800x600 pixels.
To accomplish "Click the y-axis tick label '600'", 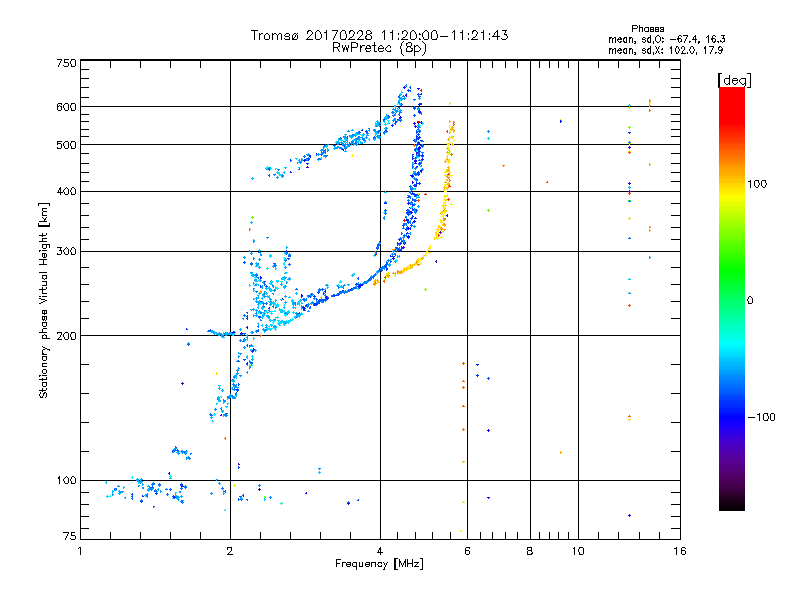I will [x=66, y=107].
